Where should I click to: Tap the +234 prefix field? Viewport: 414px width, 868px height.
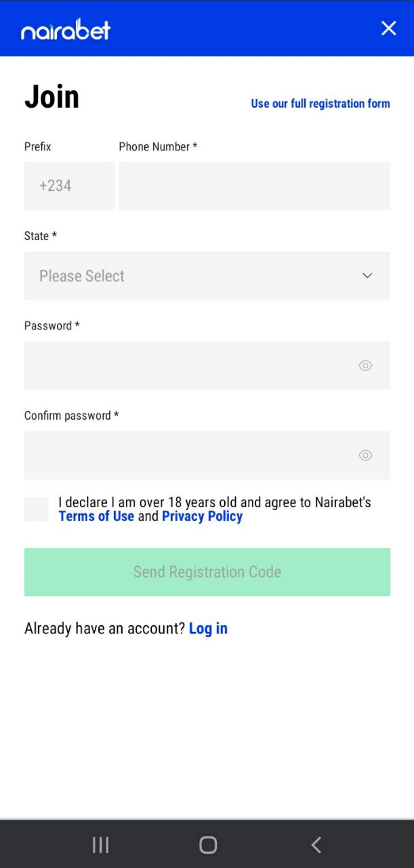69,186
